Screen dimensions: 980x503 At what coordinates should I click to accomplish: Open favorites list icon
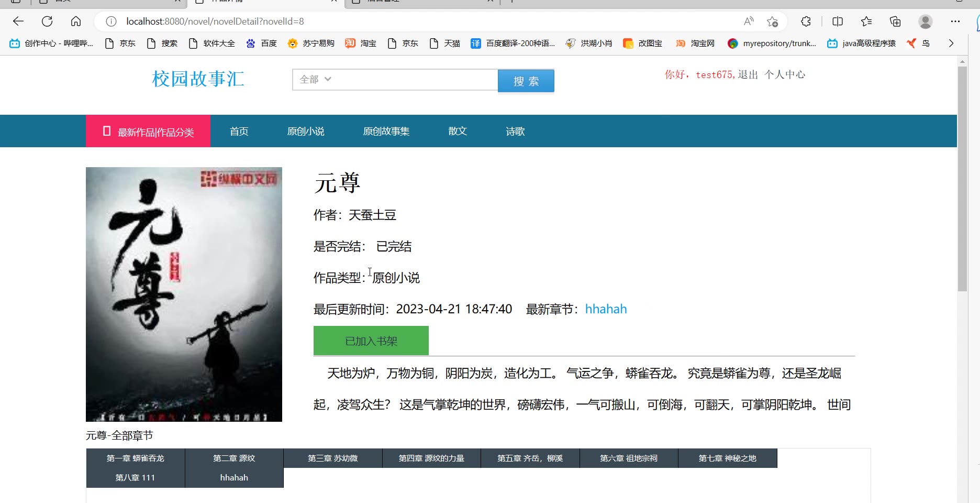click(866, 21)
